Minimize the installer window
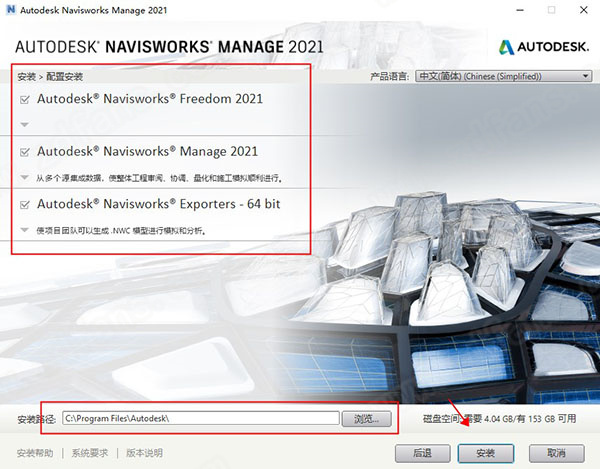The image size is (600, 469). (520, 10)
